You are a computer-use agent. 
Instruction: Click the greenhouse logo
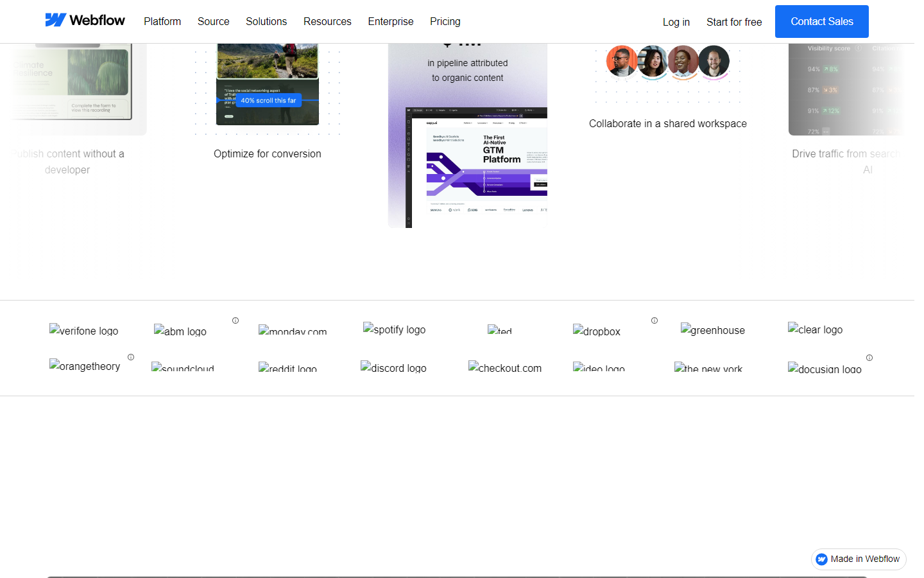point(713,329)
